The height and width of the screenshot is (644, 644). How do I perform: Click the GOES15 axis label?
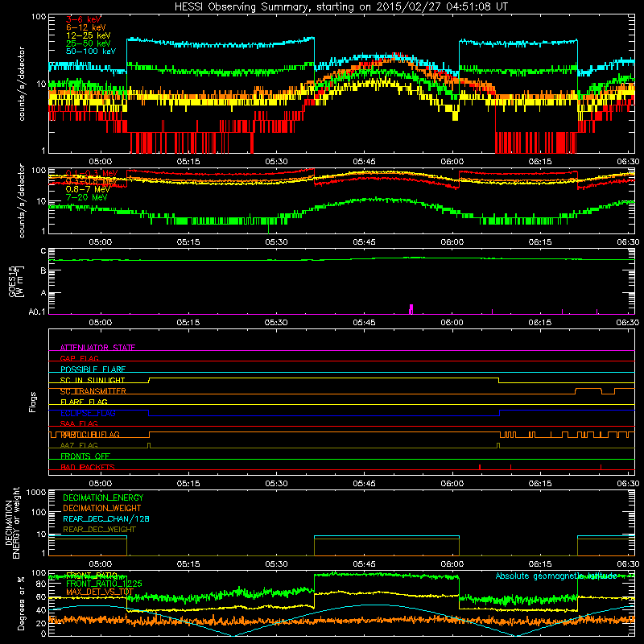click(x=14, y=281)
